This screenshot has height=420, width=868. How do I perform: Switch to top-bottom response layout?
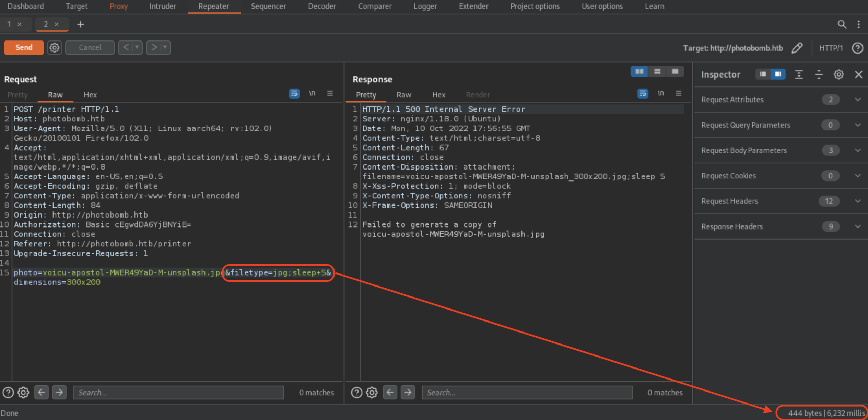[x=657, y=71]
